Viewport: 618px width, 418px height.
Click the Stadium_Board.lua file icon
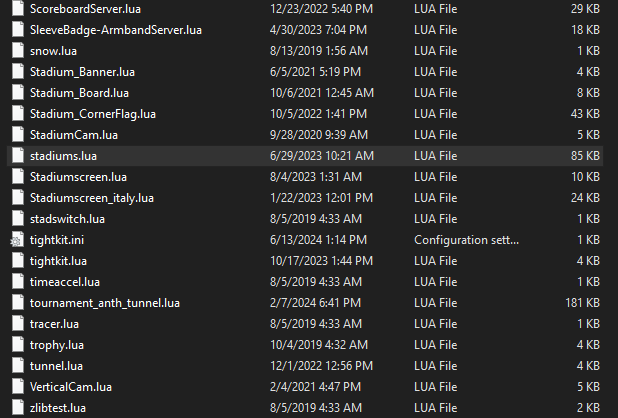tap(18, 93)
